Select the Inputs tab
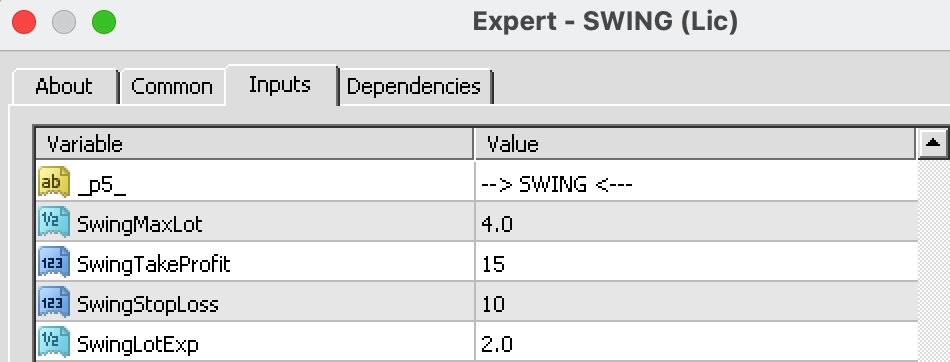 click(x=281, y=85)
